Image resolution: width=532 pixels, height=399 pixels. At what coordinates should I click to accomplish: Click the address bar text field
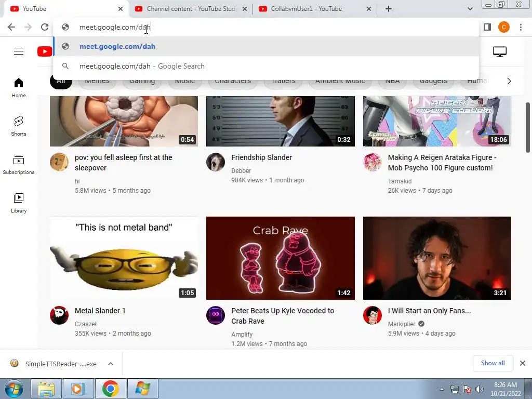point(267,27)
